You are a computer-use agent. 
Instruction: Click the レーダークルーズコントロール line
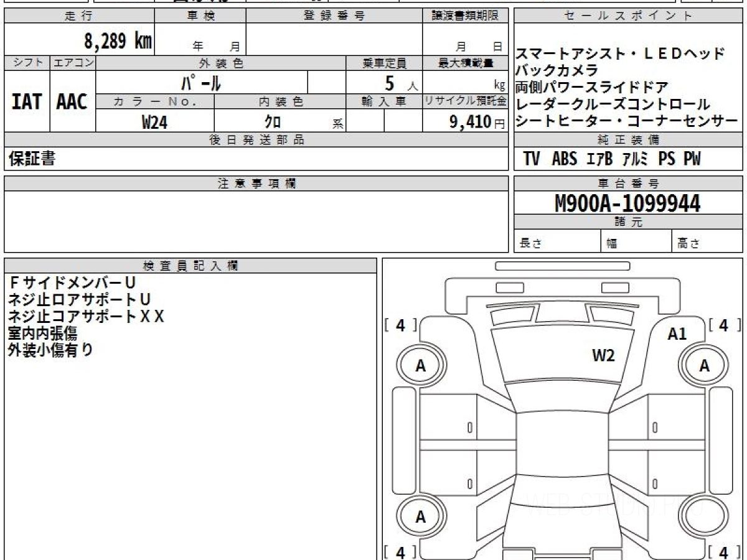(x=613, y=104)
